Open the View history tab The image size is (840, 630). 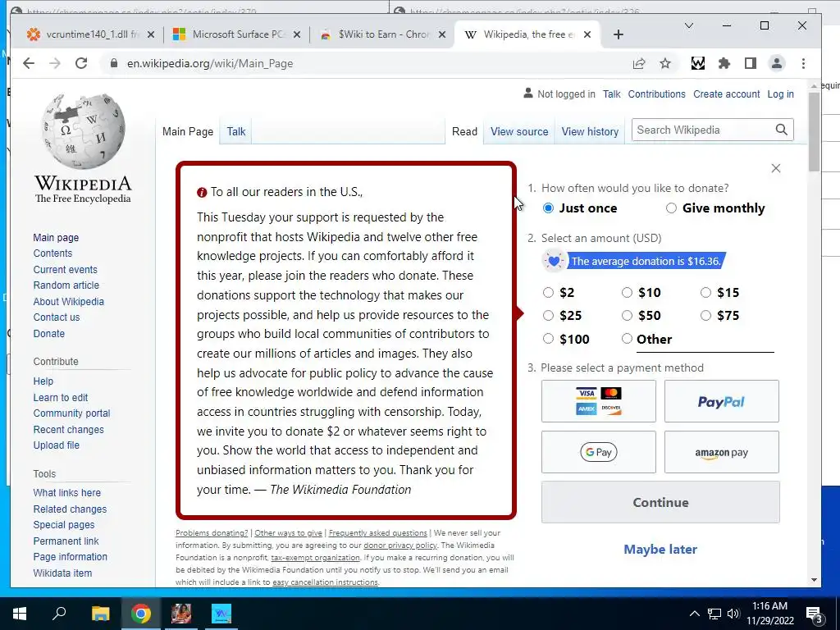point(590,131)
